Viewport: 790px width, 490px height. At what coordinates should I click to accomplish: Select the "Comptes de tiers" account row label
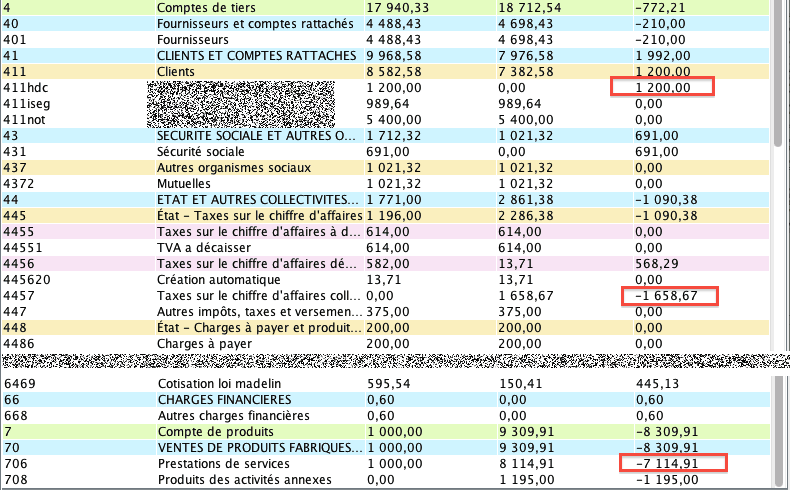[206, 8]
